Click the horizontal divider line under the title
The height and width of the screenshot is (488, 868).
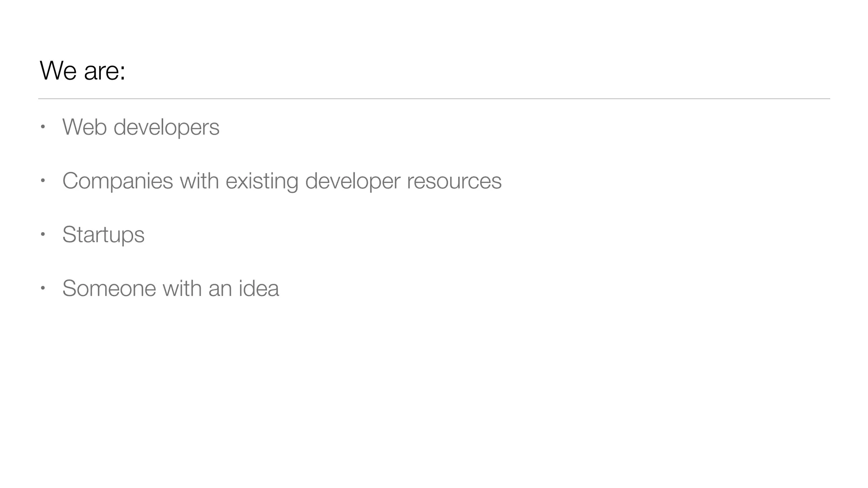pos(434,99)
